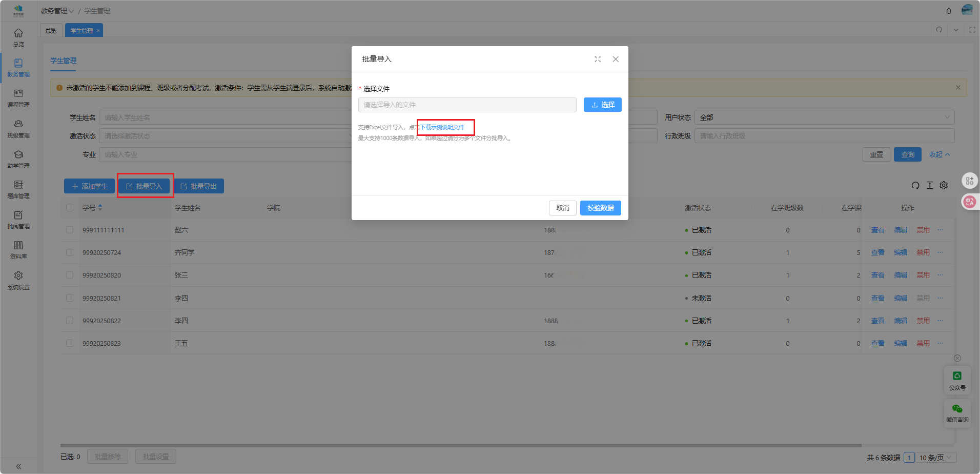Open the 微信咨询 floating widget
Viewport: 980px width, 474px height.
[x=957, y=413]
